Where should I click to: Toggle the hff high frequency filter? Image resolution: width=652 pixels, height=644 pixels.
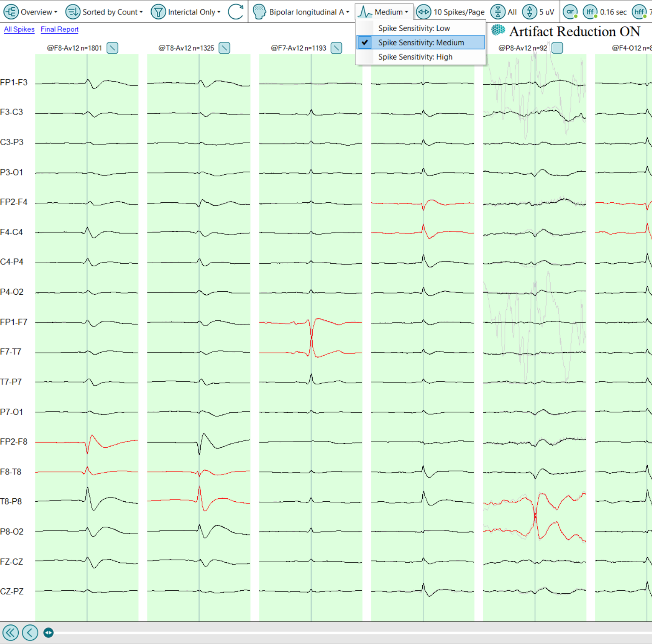click(639, 12)
